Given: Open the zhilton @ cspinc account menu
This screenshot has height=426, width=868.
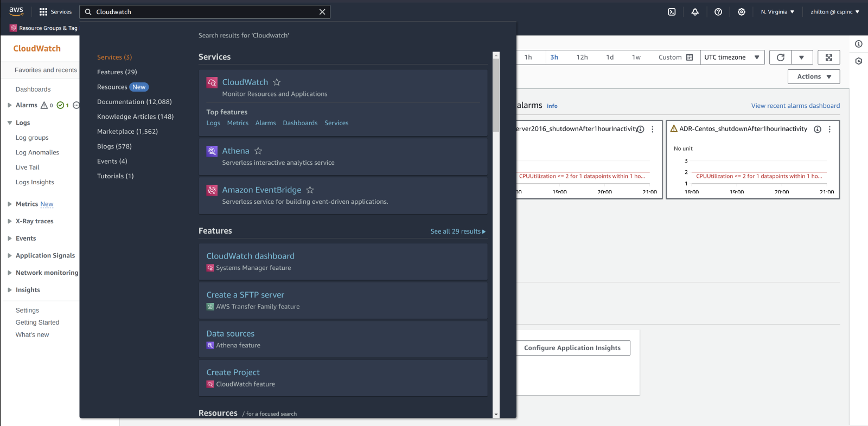Looking at the screenshot, I should (x=835, y=12).
